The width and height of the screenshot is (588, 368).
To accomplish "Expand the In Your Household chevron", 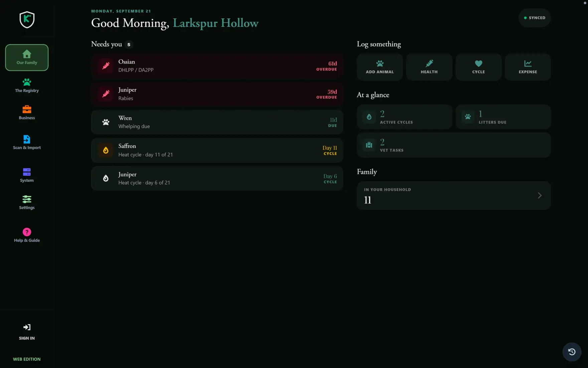I will 540,195.
